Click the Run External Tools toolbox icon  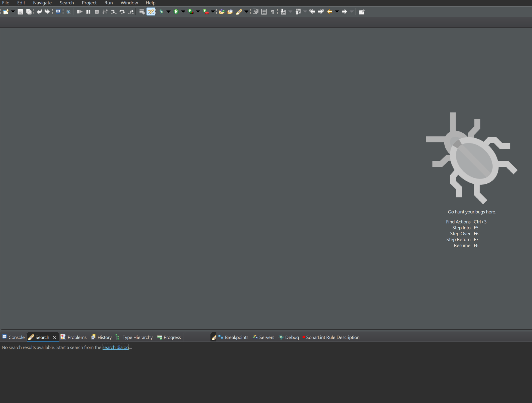tap(206, 12)
